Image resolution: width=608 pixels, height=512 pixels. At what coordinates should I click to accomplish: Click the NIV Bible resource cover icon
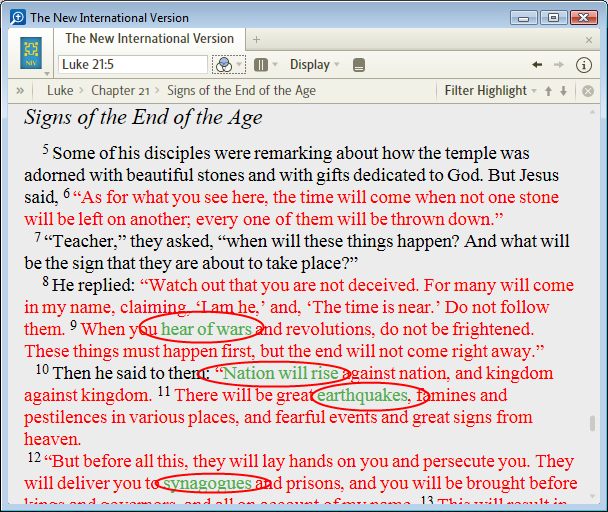pos(31,53)
